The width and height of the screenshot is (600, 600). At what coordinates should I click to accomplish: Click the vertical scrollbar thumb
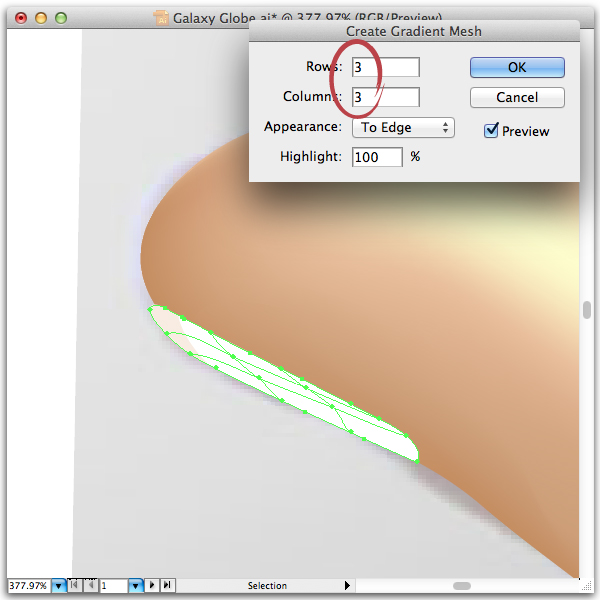click(x=587, y=310)
